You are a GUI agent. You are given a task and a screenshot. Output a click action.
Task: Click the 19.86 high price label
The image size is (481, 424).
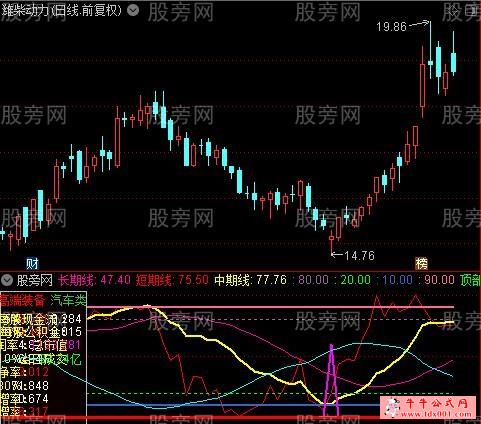[x=392, y=26]
